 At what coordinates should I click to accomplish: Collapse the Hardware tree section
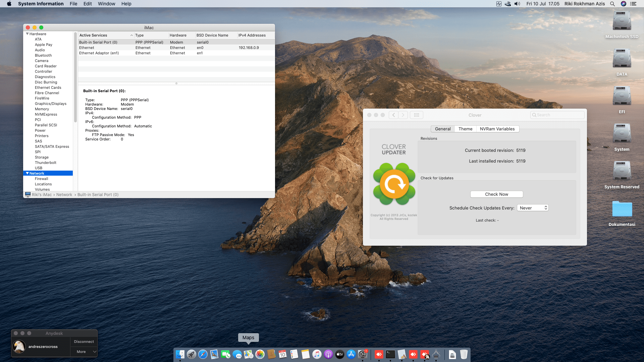click(27, 34)
